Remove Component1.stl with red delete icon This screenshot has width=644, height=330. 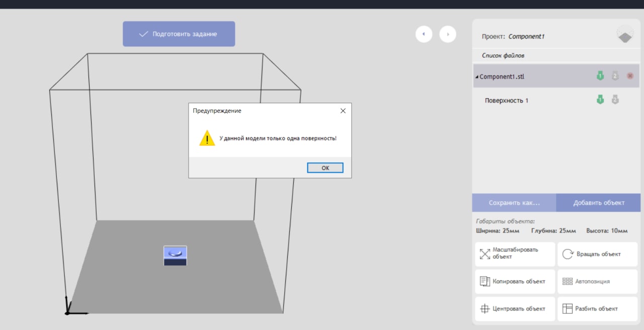coord(630,76)
